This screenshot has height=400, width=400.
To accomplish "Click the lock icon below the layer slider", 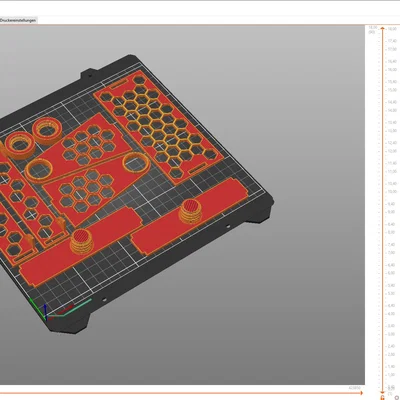I will 382,398.
